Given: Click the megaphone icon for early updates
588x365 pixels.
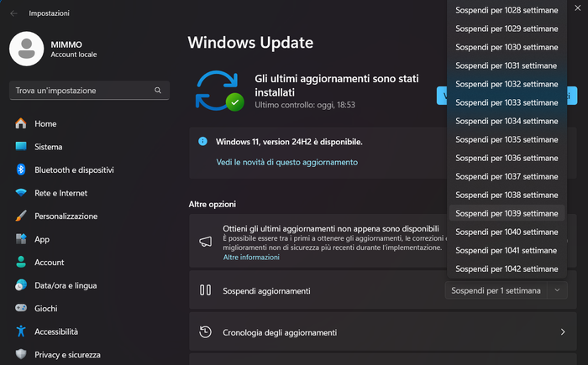Looking at the screenshot, I should (206, 242).
